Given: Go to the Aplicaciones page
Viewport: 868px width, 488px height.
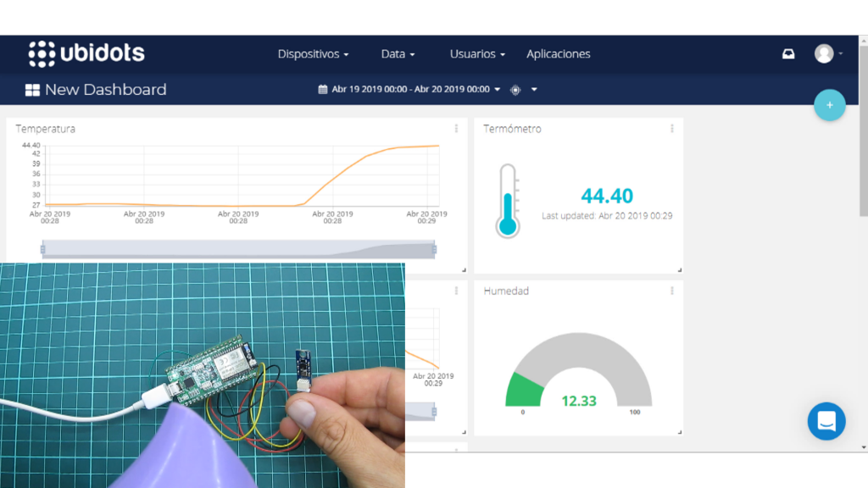Looking at the screenshot, I should [558, 54].
